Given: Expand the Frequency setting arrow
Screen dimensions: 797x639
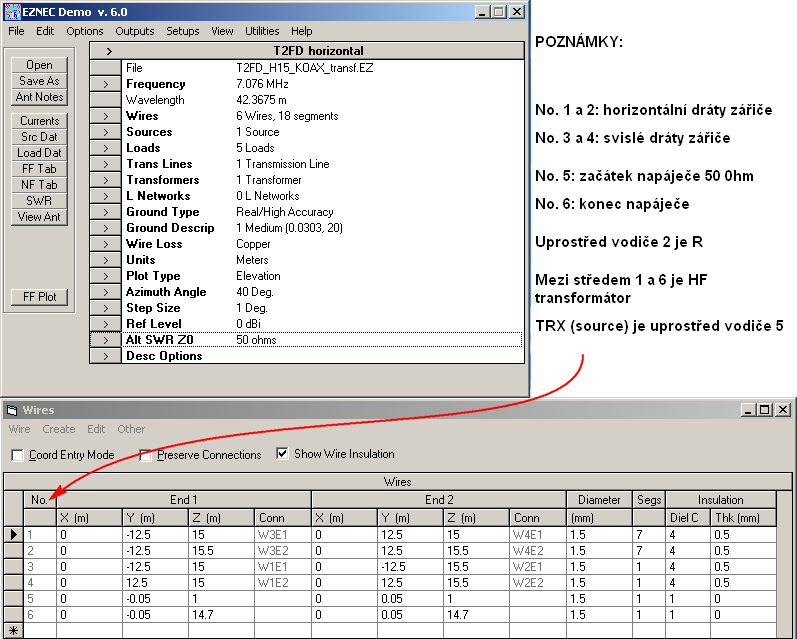Looking at the screenshot, I should tap(105, 84).
